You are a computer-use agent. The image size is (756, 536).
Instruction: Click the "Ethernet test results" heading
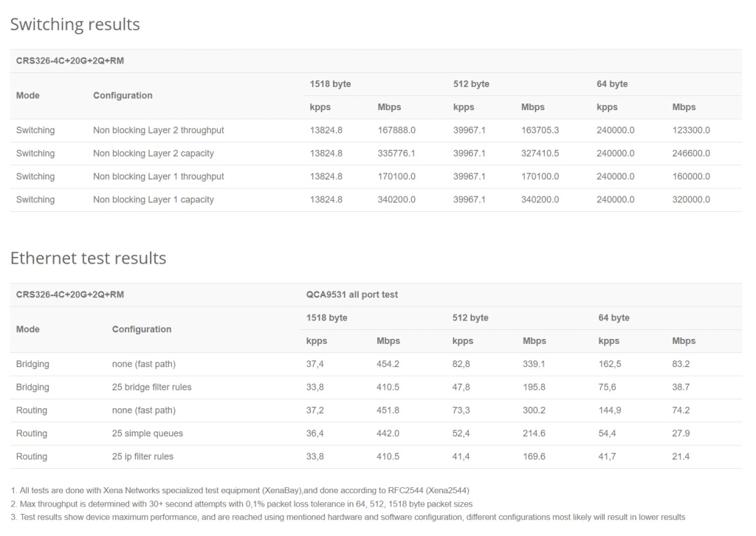click(x=88, y=258)
